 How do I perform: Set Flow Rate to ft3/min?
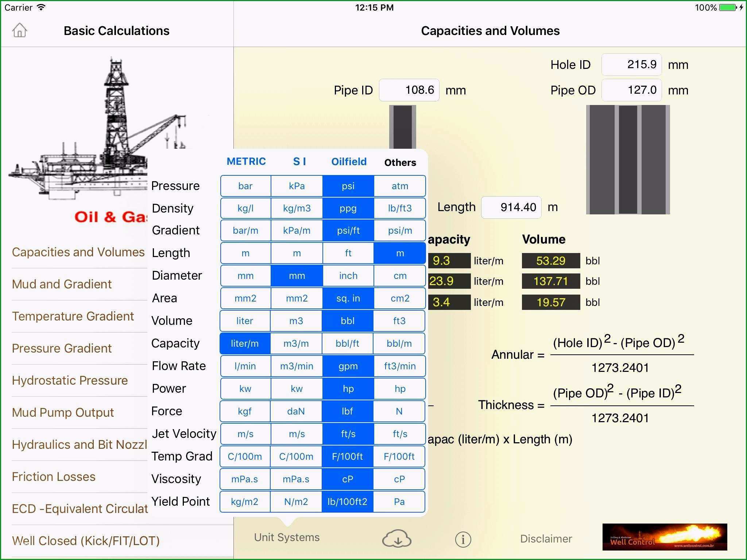(x=400, y=366)
